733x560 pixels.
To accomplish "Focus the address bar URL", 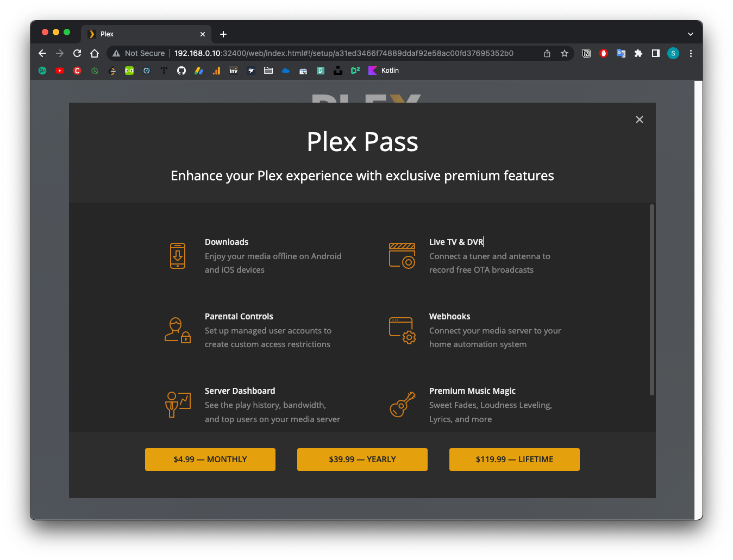I will tap(343, 53).
